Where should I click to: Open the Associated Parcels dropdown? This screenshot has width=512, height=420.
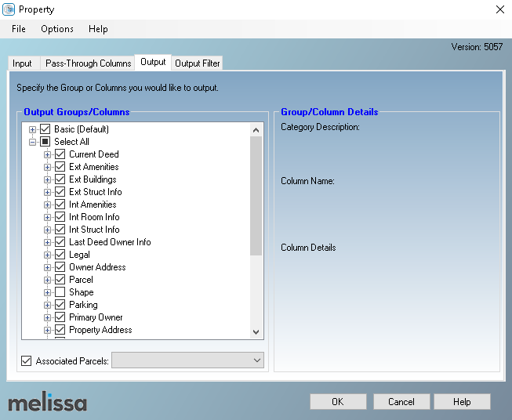tap(257, 360)
